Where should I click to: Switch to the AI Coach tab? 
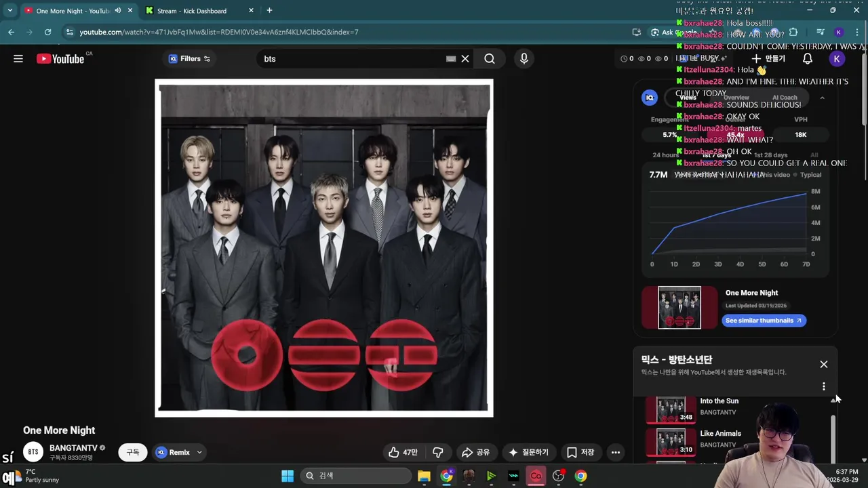tap(785, 98)
